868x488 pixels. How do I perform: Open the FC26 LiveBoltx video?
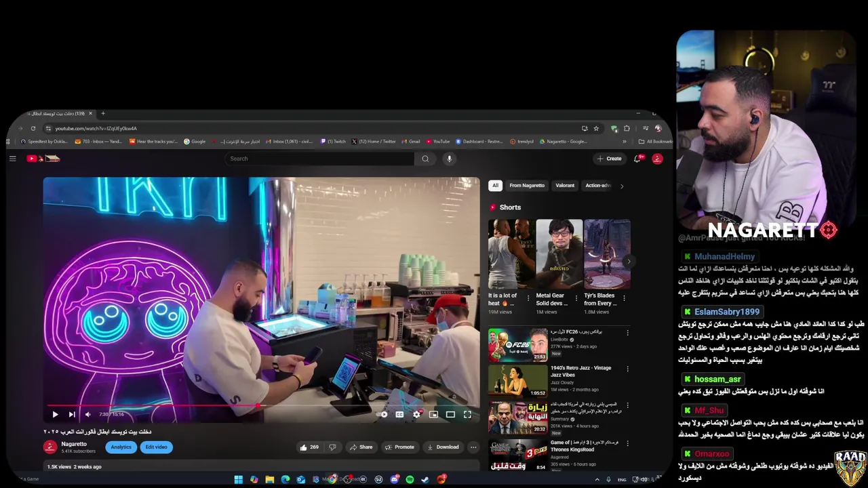pyautogui.click(x=517, y=345)
